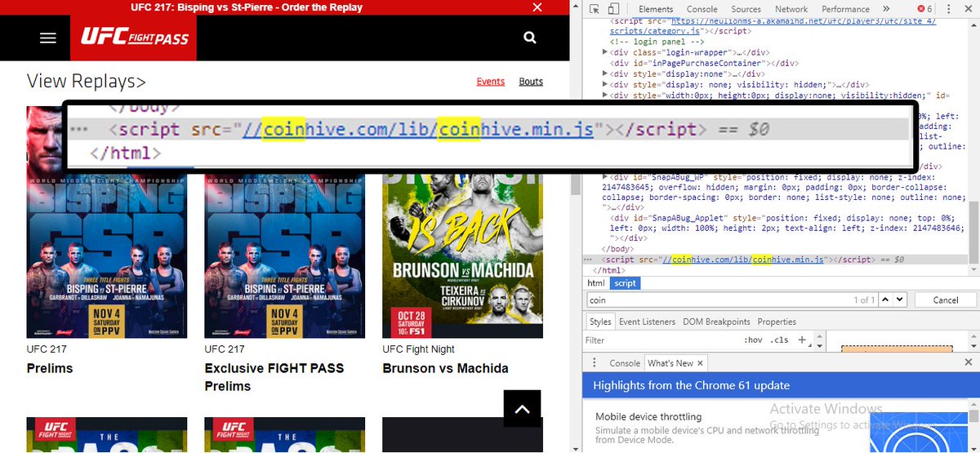980x453 pixels.
Task: Expand the display:none div node
Action: (x=605, y=73)
